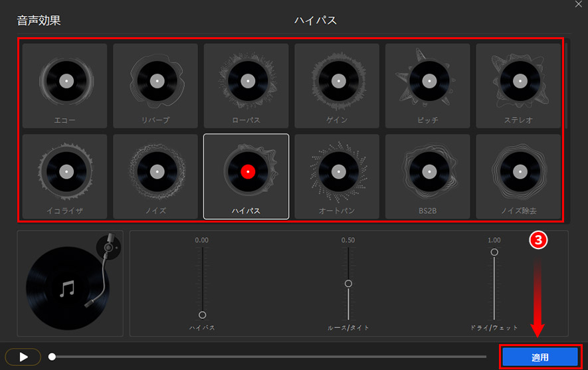Choose the ピッチ pitch effect

pos(427,86)
